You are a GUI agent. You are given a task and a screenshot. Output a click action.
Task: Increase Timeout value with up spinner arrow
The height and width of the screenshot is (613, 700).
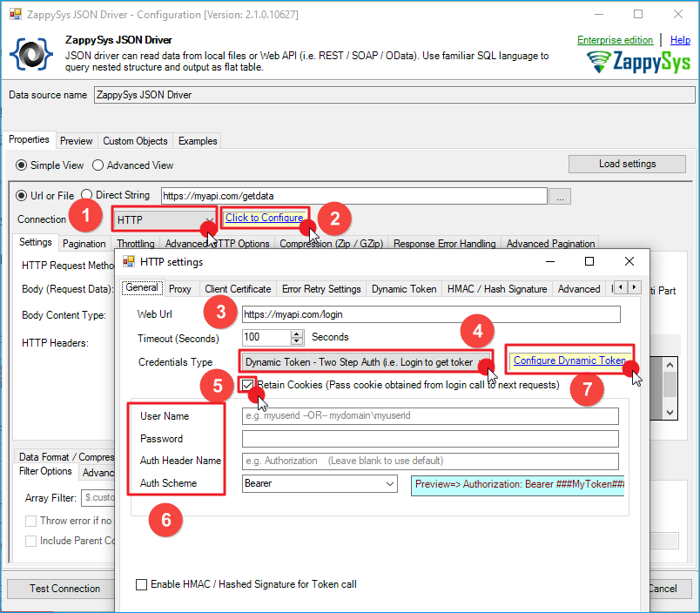coord(297,333)
